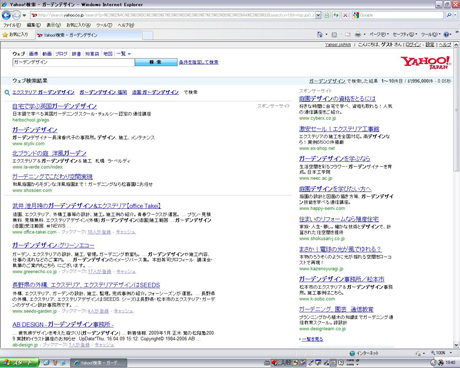This screenshot has width=460, height=368.
Task: Select the 地図 search tab
Action: point(108,54)
